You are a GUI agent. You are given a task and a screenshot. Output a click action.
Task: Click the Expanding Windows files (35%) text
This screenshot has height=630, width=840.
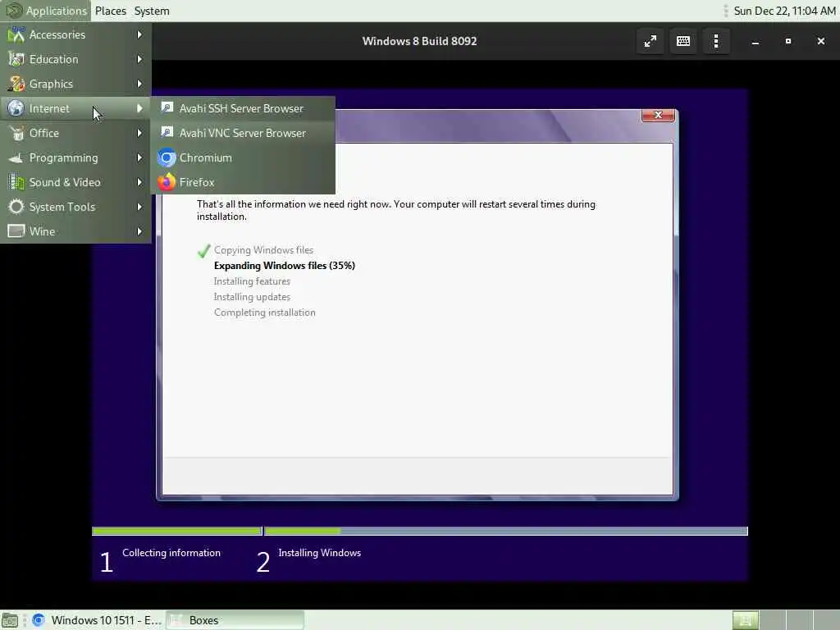[285, 266]
